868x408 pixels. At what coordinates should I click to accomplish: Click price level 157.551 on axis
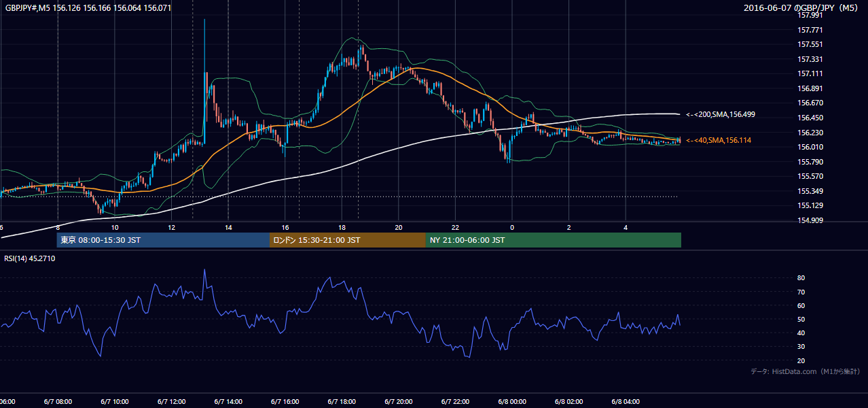[810, 44]
